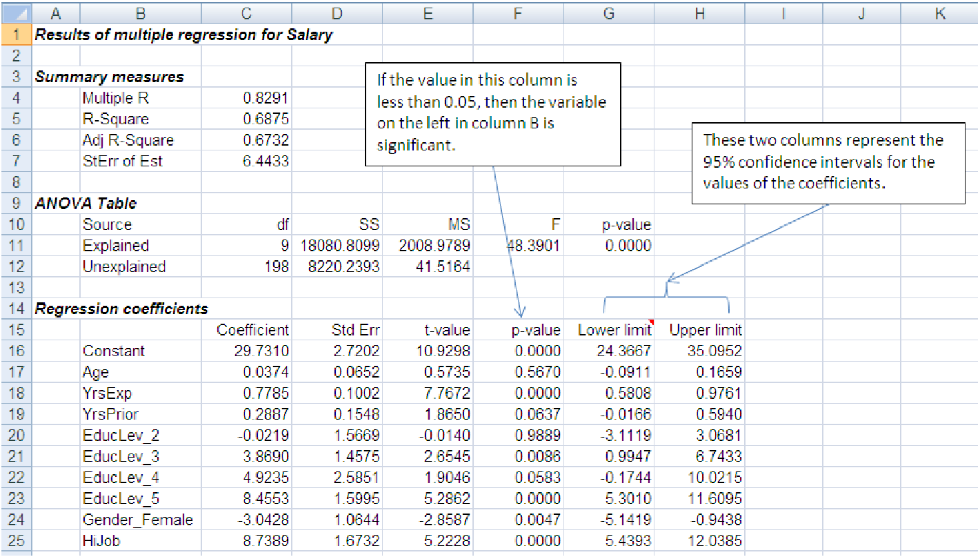The image size is (980, 557).
Task: Click the title cell 'Results of multiple regression for Salary'
Action: (183, 35)
